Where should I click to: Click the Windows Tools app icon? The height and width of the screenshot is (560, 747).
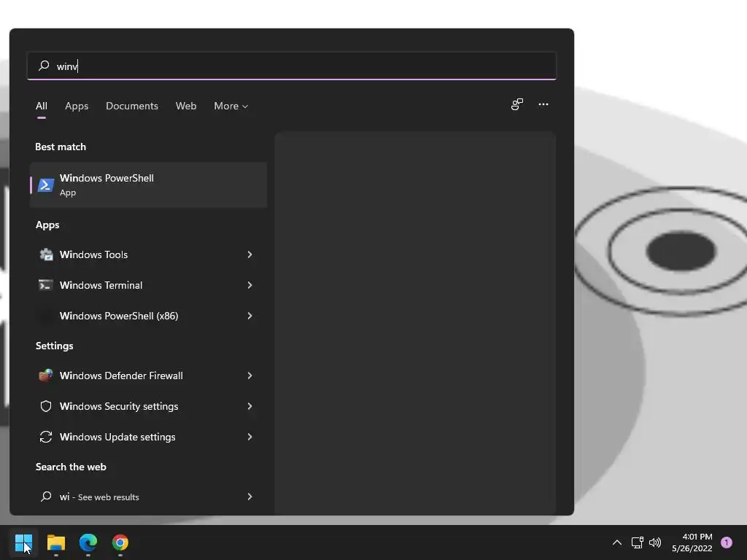[x=46, y=254]
